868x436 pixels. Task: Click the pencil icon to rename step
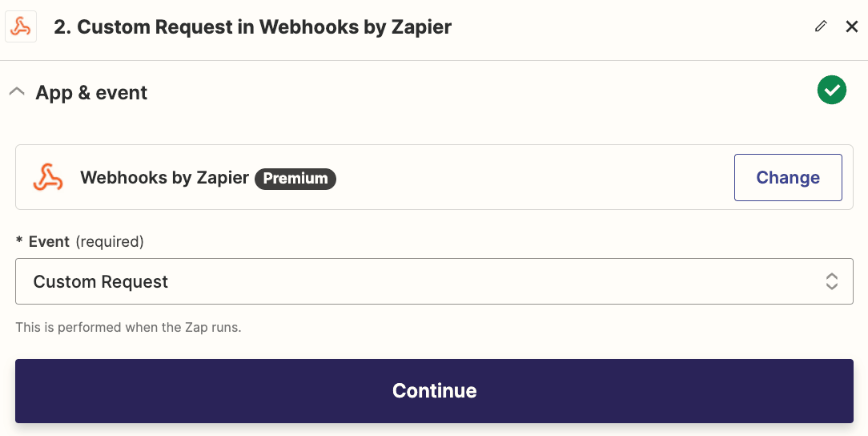(x=820, y=26)
